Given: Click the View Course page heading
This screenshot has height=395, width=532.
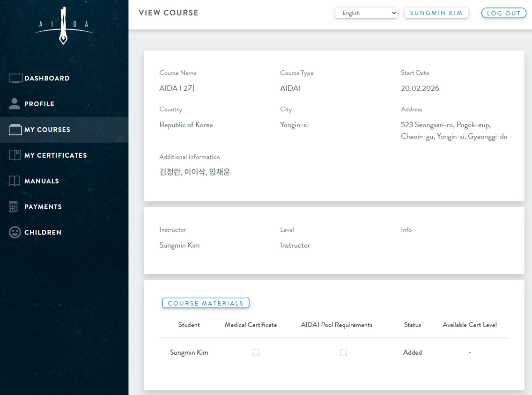Looking at the screenshot, I should 169,13.
